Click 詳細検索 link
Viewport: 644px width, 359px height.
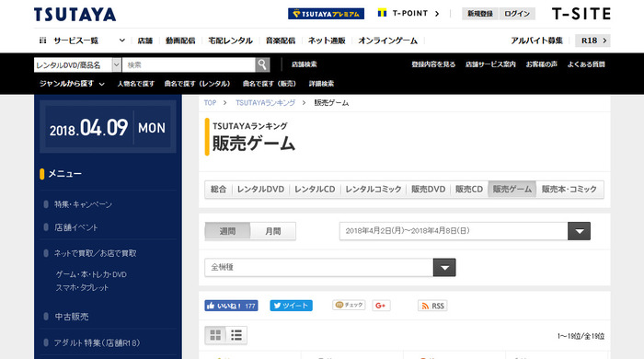(x=321, y=84)
